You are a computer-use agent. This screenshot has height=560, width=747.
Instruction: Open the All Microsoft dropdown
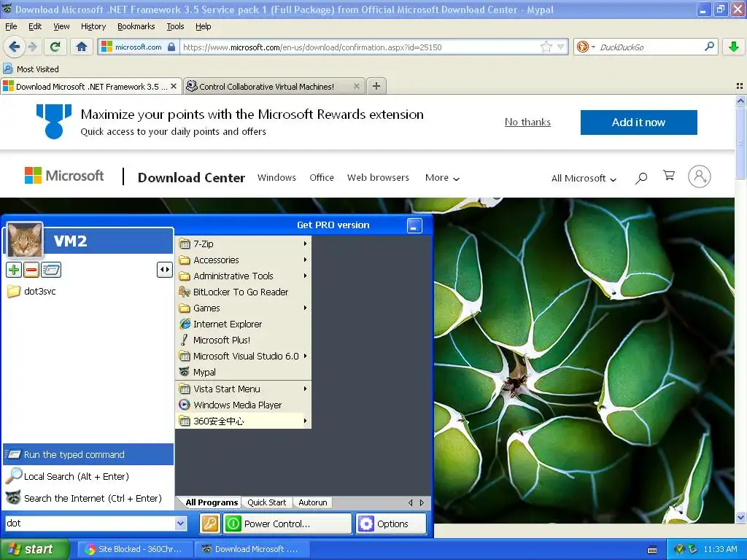(x=584, y=178)
